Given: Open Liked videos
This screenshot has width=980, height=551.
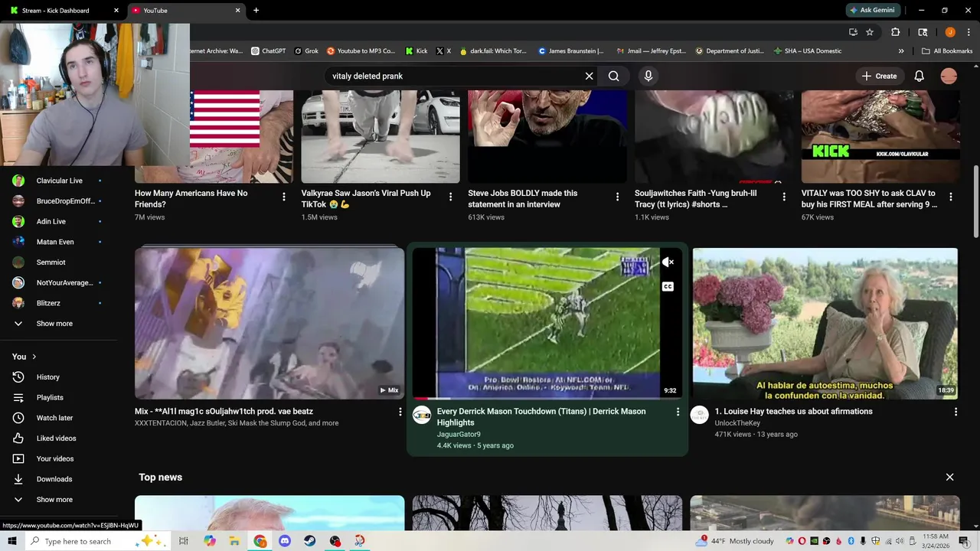Looking at the screenshot, I should click(56, 439).
